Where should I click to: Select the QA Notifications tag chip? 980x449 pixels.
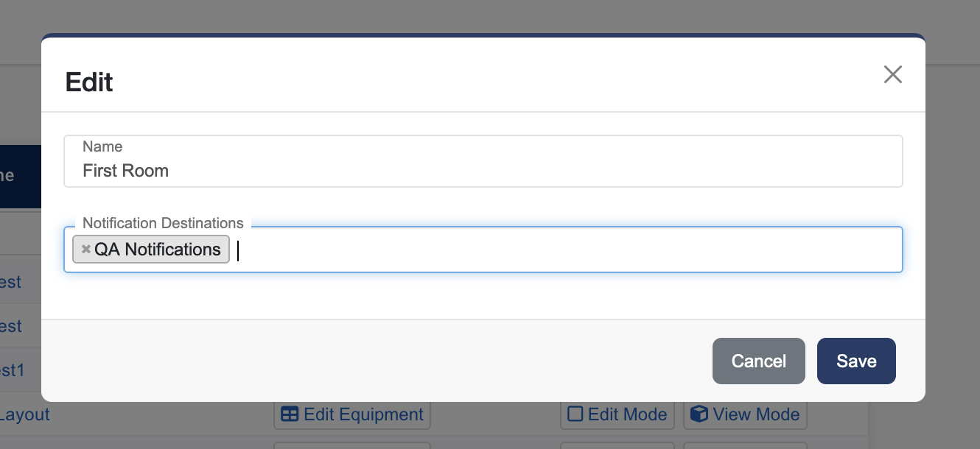157,249
